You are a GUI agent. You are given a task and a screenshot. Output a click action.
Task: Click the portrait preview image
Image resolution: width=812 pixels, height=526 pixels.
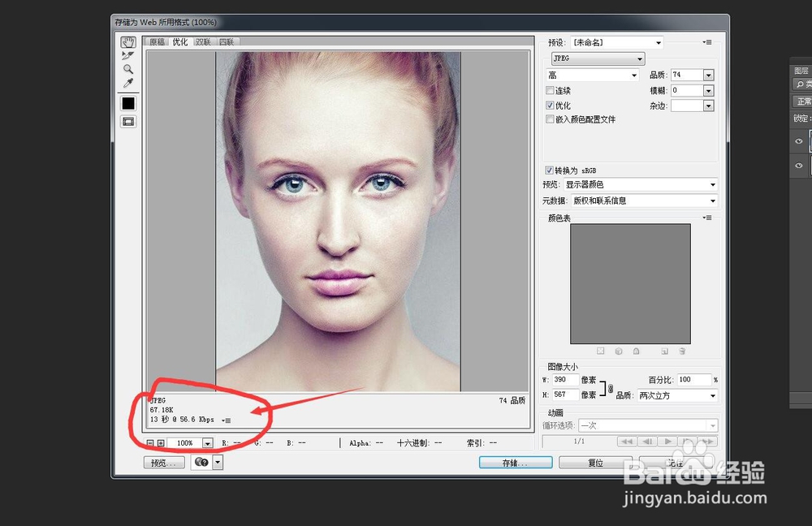point(338,222)
